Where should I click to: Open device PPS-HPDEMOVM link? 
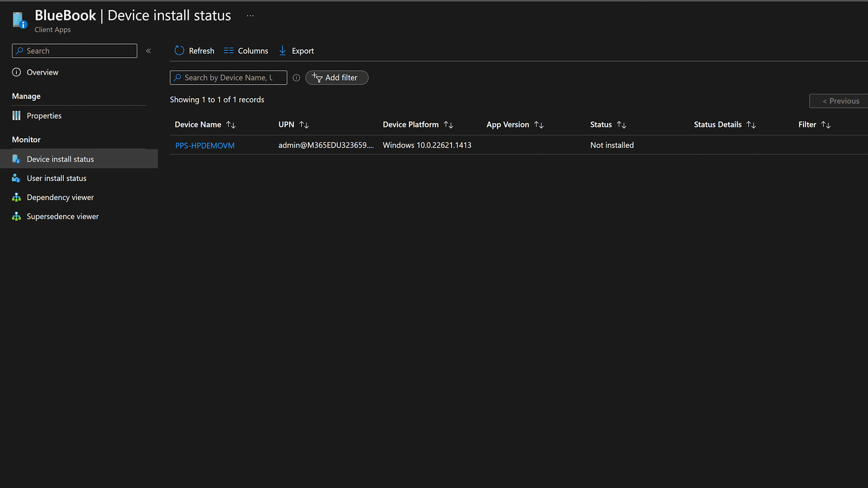click(205, 146)
